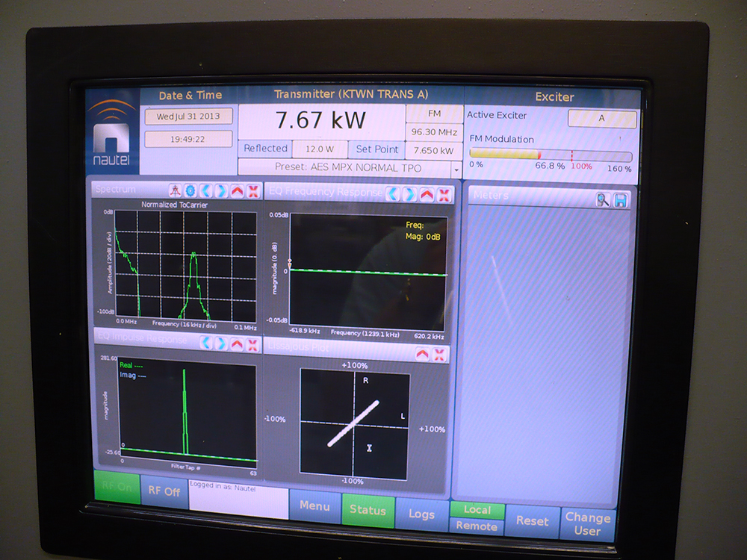Click the 12.0 W reflected power value
This screenshot has height=560, width=747.
[320, 149]
